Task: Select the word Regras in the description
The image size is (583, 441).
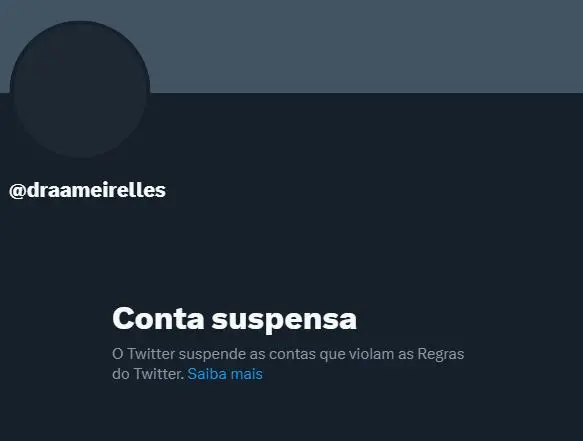Action: point(441,355)
